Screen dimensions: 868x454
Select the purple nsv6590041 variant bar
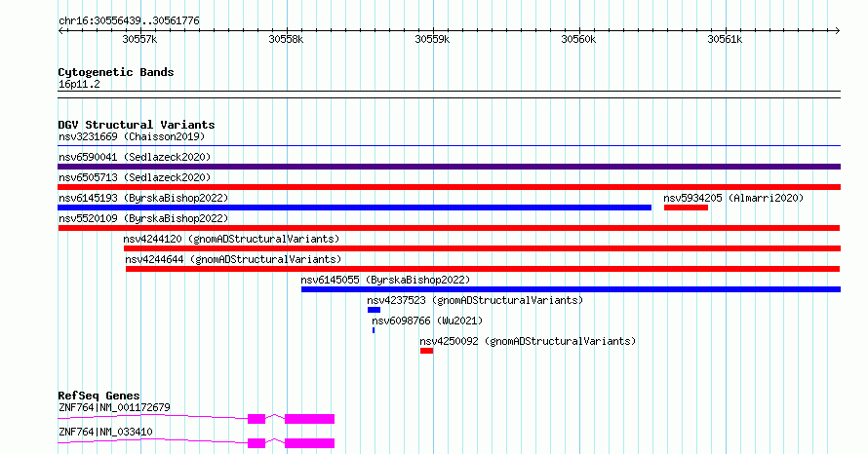tap(449, 167)
